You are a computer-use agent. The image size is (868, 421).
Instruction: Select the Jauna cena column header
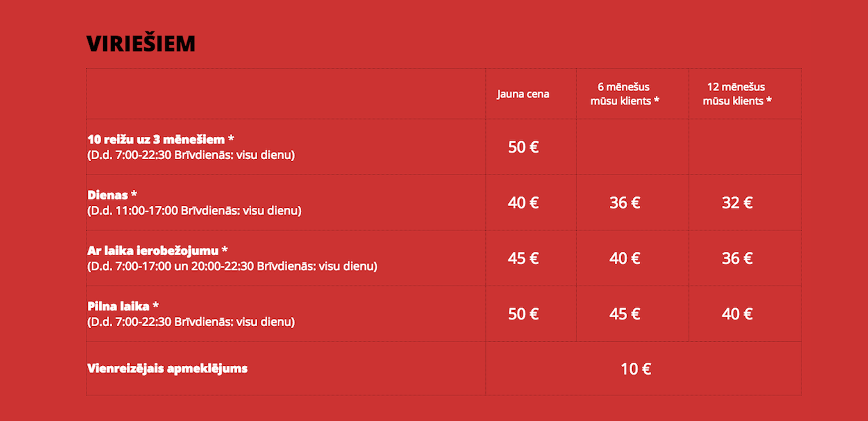[523, 94]
